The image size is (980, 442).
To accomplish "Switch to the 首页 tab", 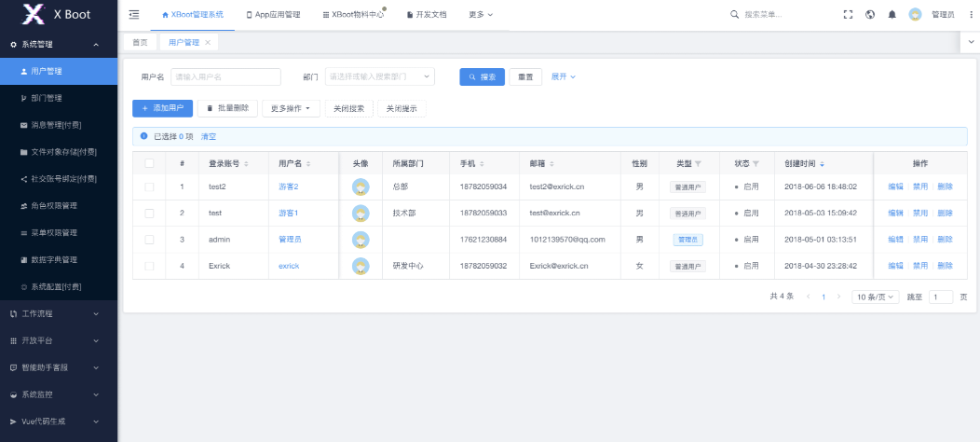I will tap(140, 43).
